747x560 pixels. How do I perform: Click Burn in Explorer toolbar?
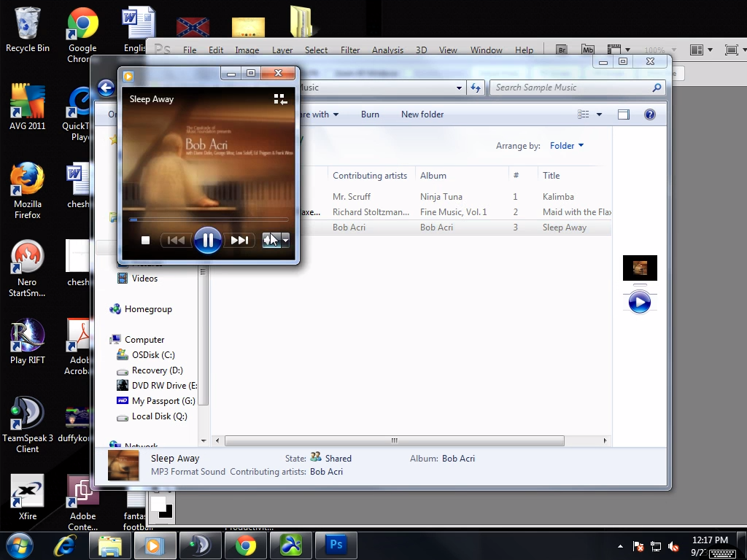pos(370,114)
